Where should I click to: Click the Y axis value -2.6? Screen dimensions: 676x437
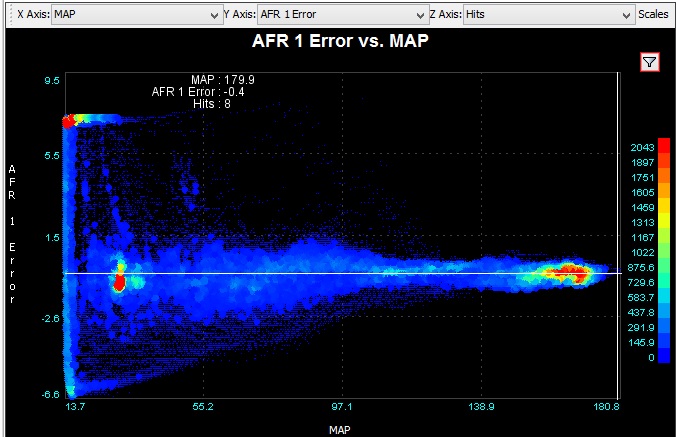(50, 318)
